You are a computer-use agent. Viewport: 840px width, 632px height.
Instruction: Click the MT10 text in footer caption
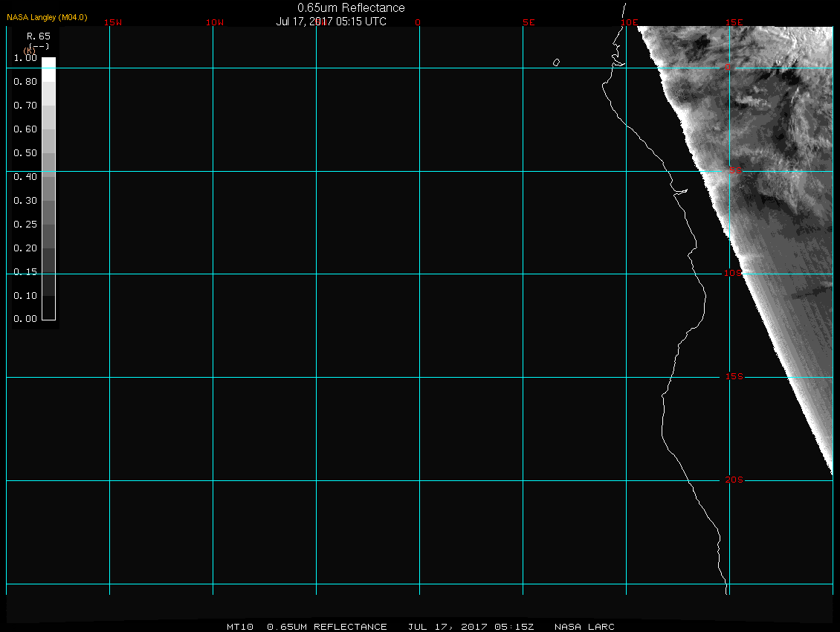point(239,627)
